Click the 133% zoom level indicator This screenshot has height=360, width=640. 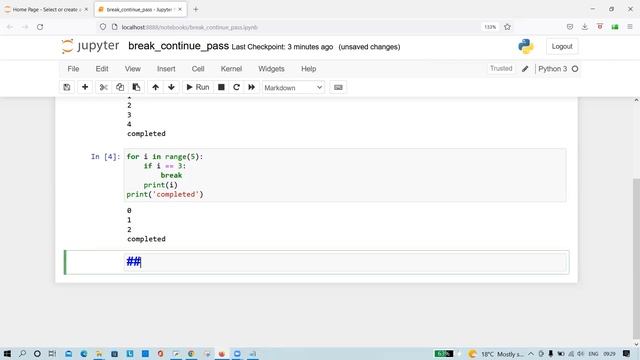490,27
